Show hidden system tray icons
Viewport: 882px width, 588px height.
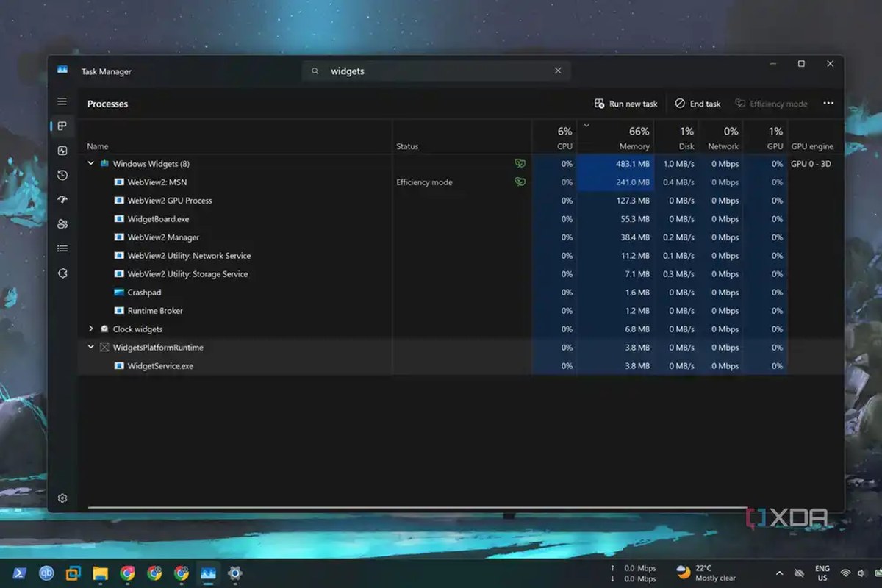tap(779, 573)
